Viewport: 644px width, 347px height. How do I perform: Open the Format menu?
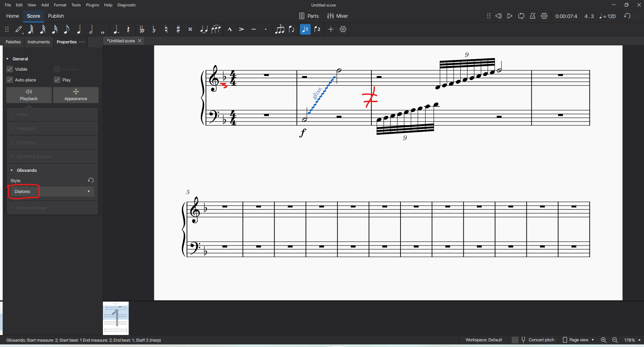[60, 5]
